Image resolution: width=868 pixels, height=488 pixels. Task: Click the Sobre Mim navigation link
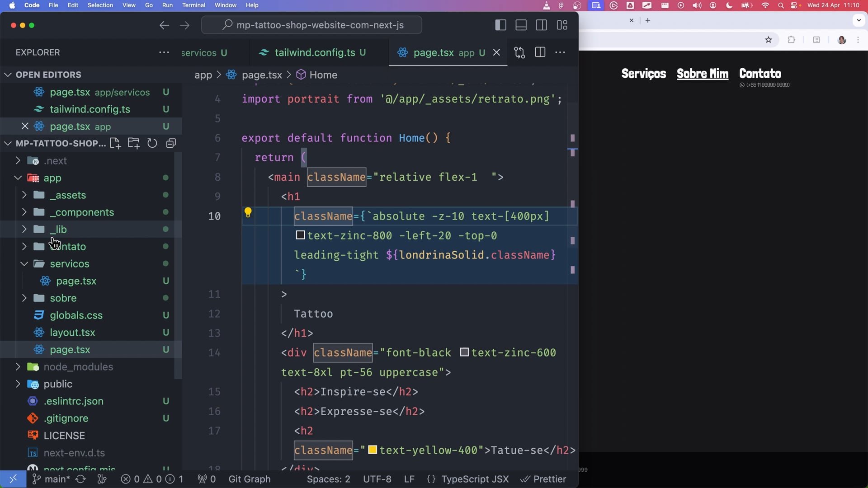(x=702, y=74)
